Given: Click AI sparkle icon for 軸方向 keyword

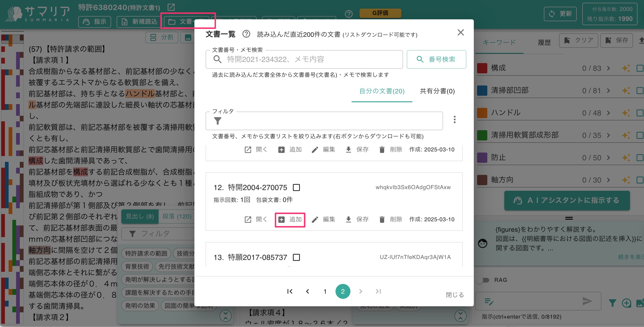Looking at the screenshot, I should coord(626,180).
